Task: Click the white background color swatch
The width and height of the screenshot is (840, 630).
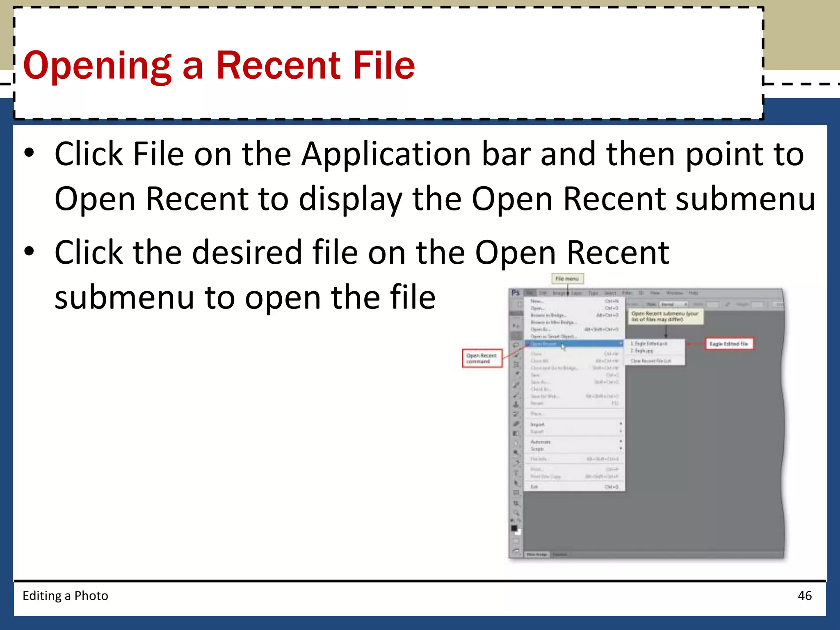Action: 519,533
